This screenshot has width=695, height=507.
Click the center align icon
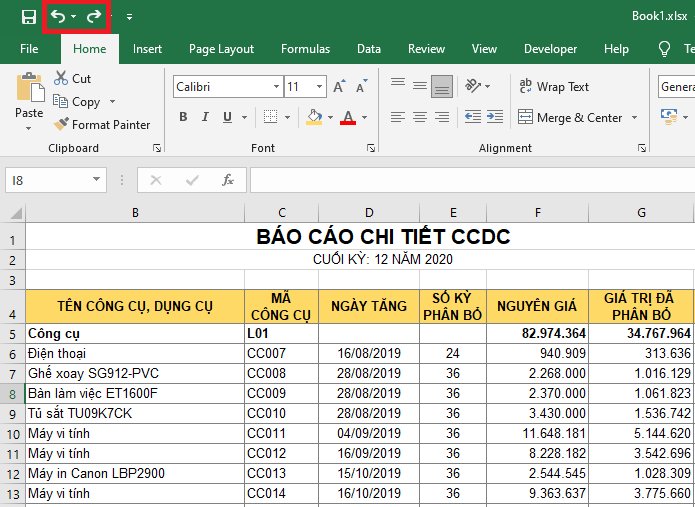pos(420,117)
